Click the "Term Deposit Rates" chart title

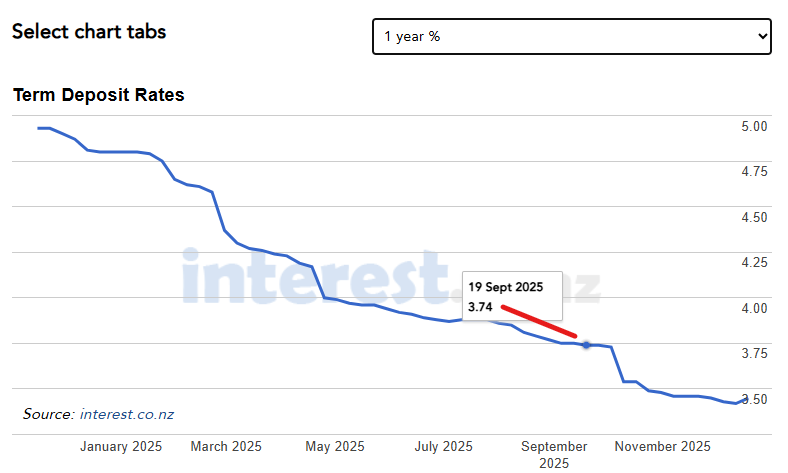coord(99,95)
